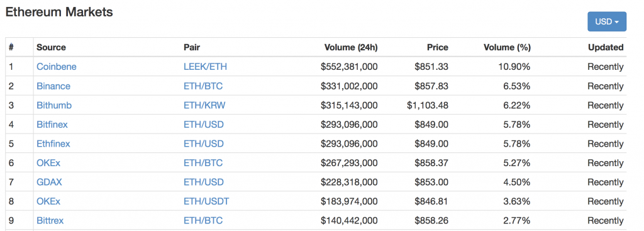Open Binance's ETH/BTC pair link
644x231 pixels.
tap(203, 86)
